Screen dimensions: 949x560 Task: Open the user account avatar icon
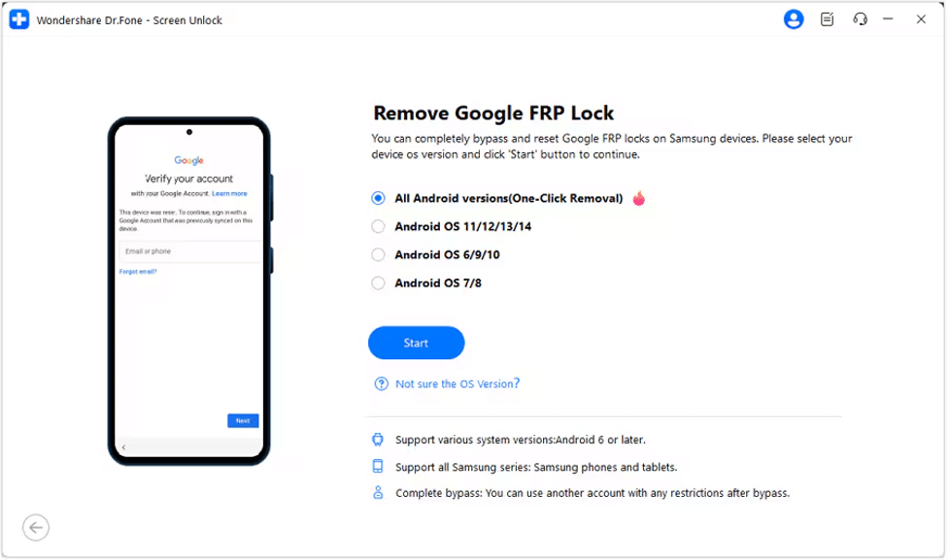[x=793, y=18]
